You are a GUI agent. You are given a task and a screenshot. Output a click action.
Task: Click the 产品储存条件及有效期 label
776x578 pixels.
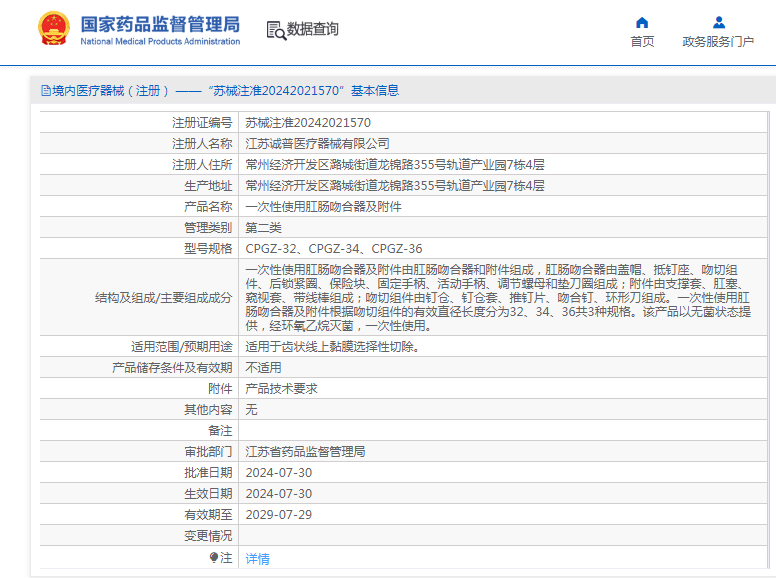(172, 368)
